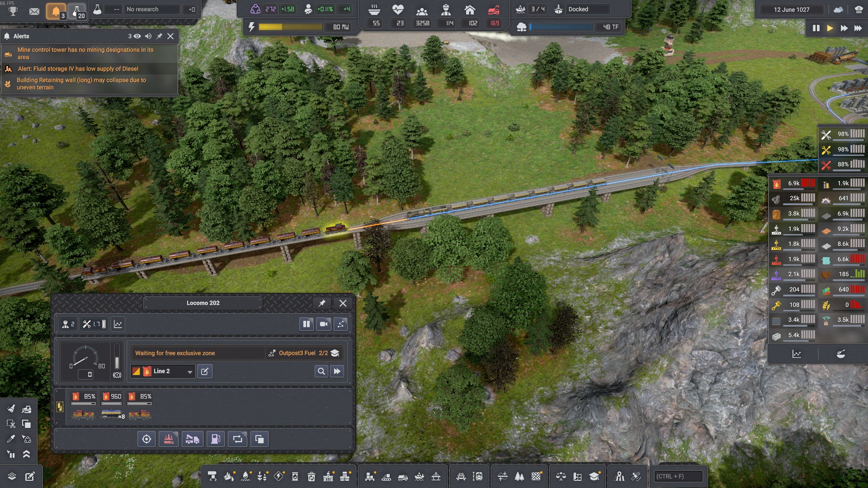This screenshot has height=488, width=868.
Task: Open Locomo 202 statistics chart icon
Action: point(118,324)
